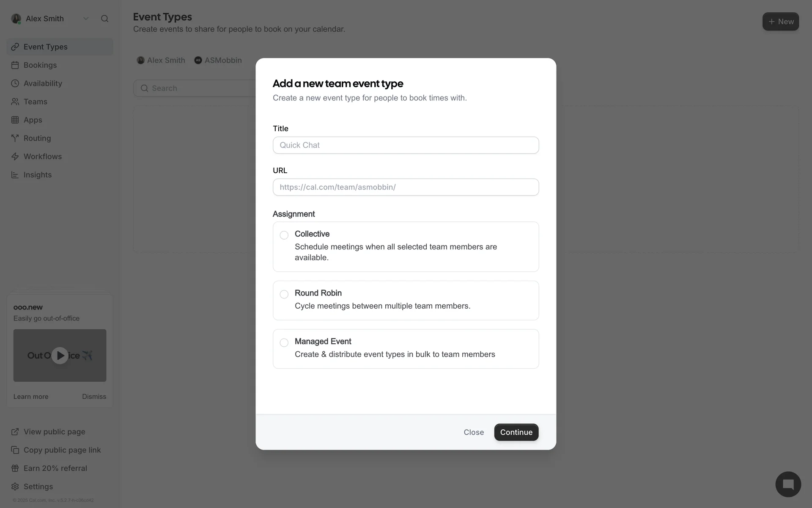
Task: Select the Managed Event radio button
Action: 284,342
